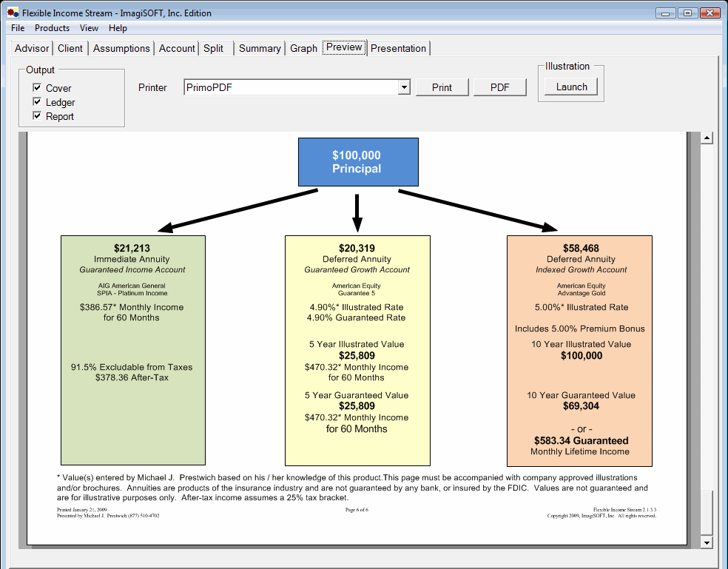Open the File menu
Viewport: 728px width, 569px height.
tap(18, 28)
